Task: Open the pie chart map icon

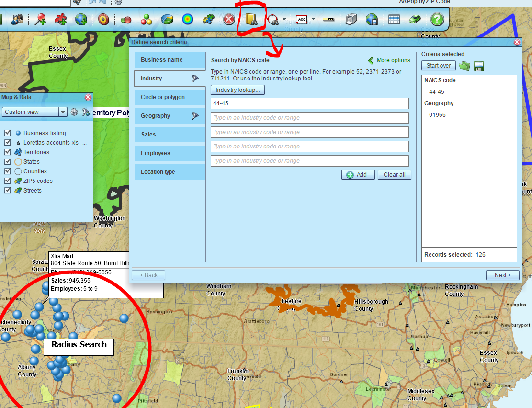Action: point(167,19)
